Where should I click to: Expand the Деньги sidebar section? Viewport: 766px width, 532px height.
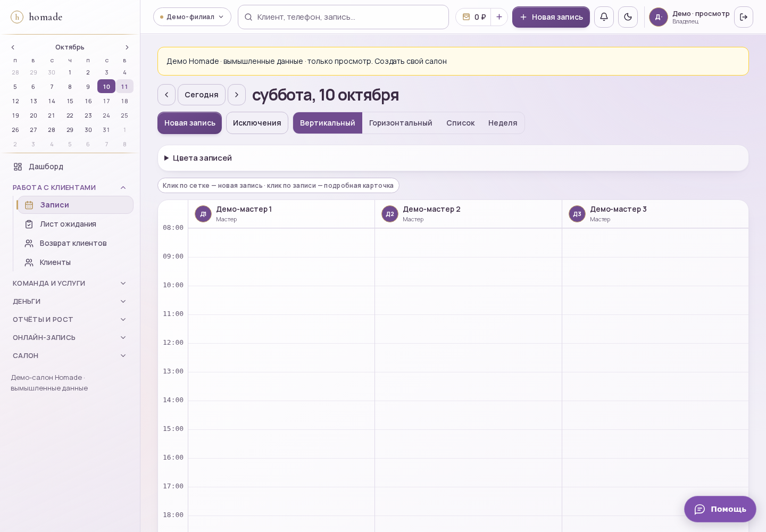(x=70, y=301)
